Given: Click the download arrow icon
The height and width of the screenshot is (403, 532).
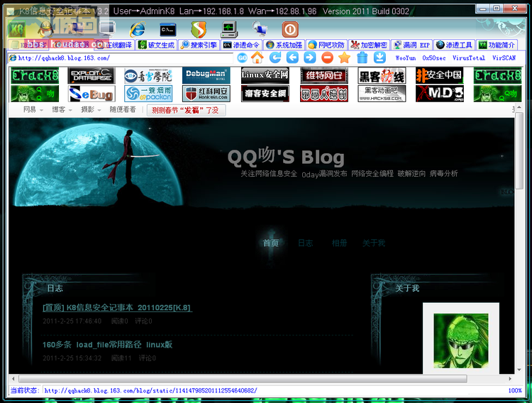Looking at the screenshot, I should tap(379, 57).
